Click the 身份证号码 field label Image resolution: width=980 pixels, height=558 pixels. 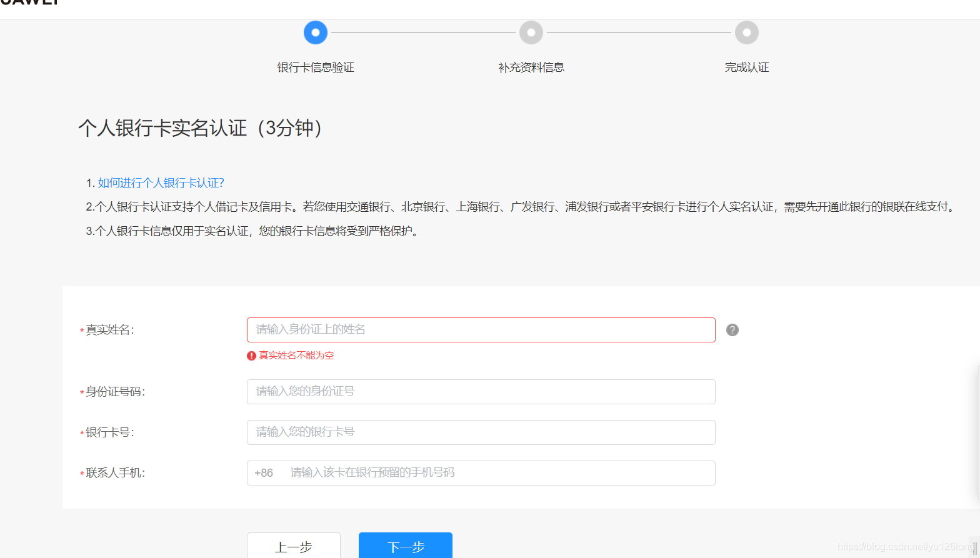(x=115, y=392)
